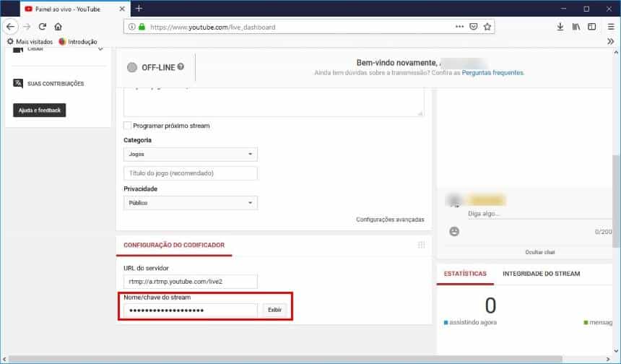This screenshot has width=621, height=364.
Task: Click the Diga algo chat input
Action: point(539,214)
